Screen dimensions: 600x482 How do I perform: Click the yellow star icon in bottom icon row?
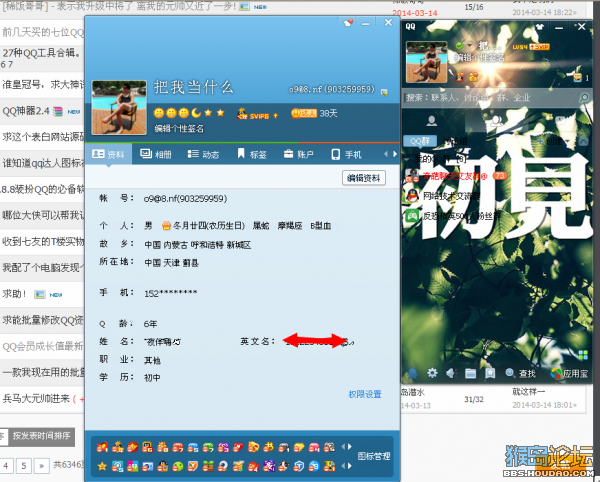[x=102, y=466]
